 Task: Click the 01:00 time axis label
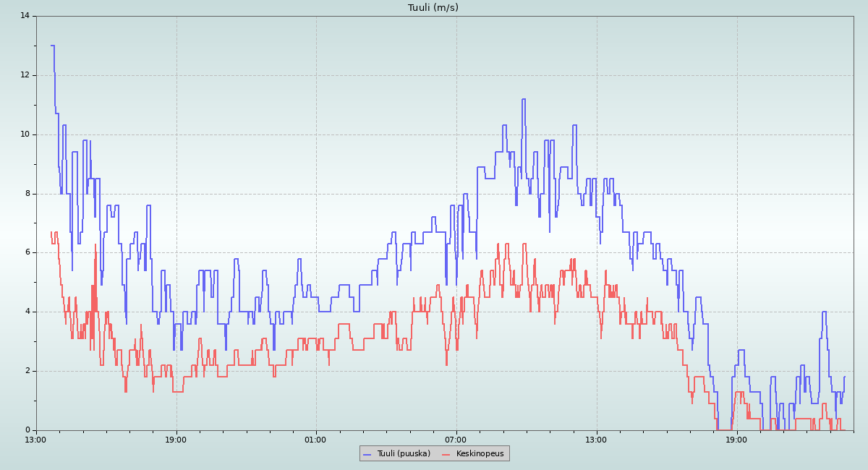[315, 440]
